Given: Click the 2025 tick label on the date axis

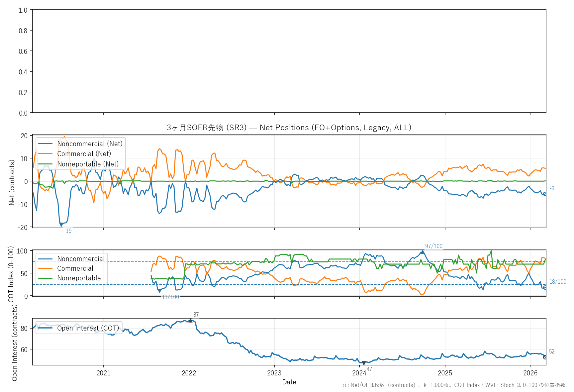Looking at the screenshot, I should [445, 373].
